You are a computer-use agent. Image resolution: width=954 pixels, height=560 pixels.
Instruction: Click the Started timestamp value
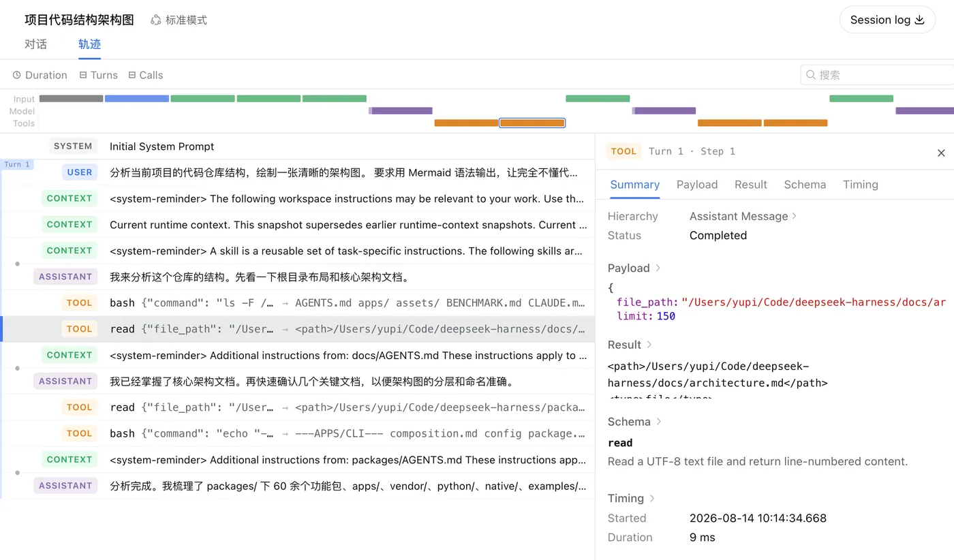[758, 518]
